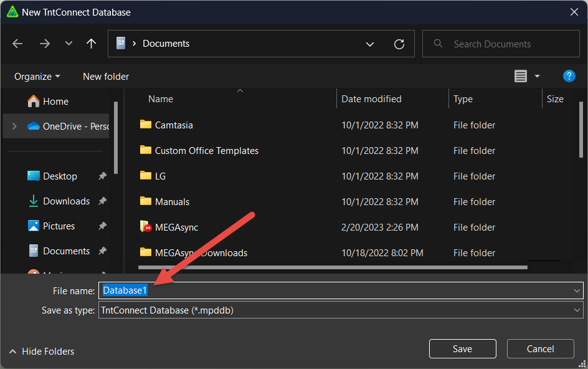Click the horizontal scrollbar in file list

click(333, 267)
